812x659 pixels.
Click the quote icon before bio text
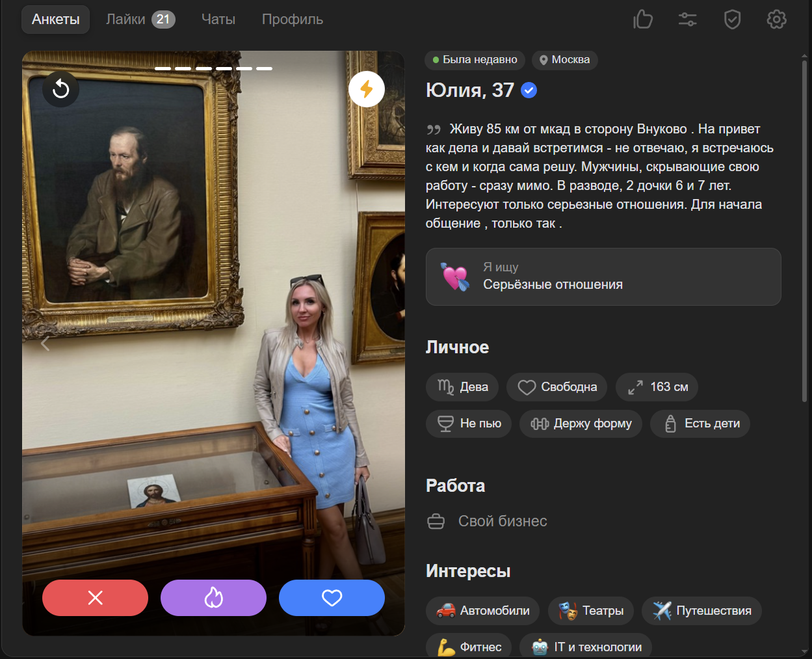click(434, 130)
